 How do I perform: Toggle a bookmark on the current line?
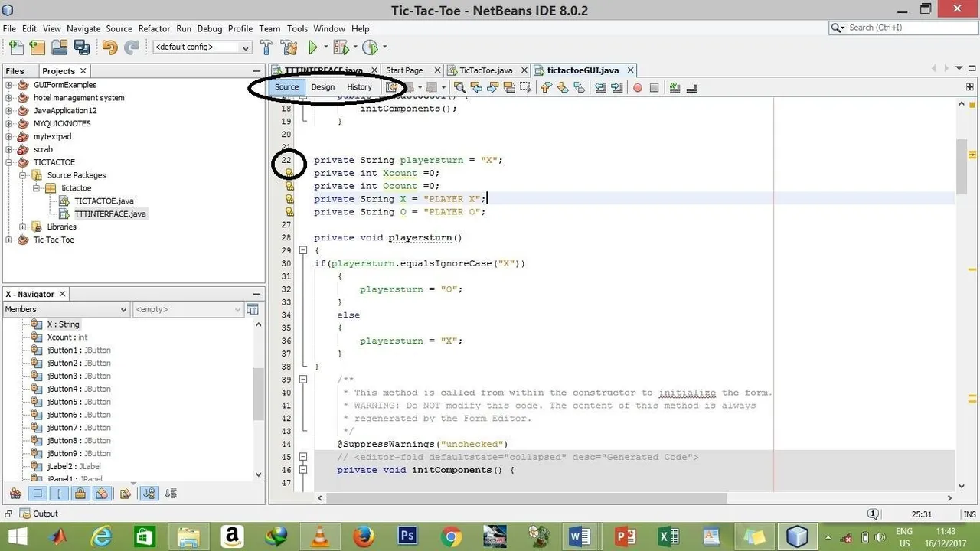pos(580,87)
